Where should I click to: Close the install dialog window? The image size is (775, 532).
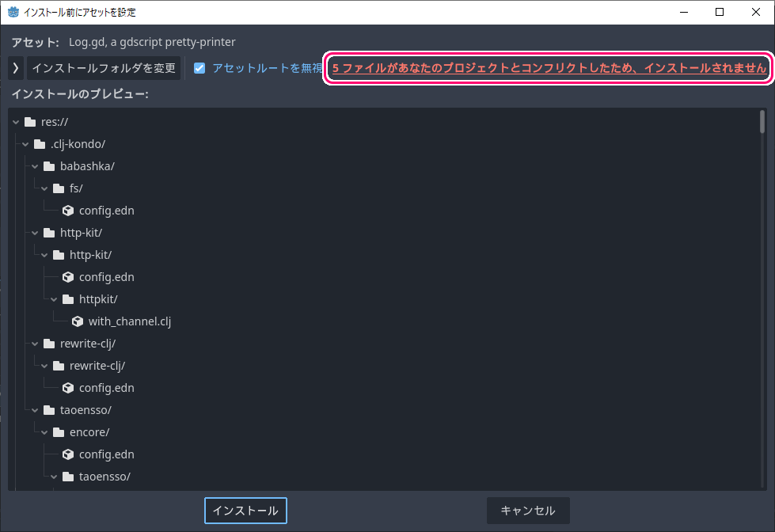click(x=756, y=12)
